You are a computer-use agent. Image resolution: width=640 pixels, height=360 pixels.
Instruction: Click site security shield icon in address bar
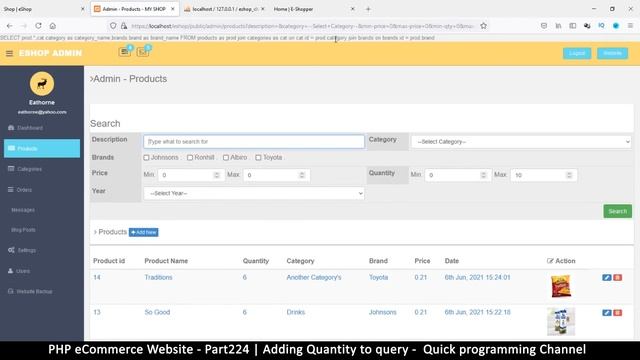pos(113,26)
